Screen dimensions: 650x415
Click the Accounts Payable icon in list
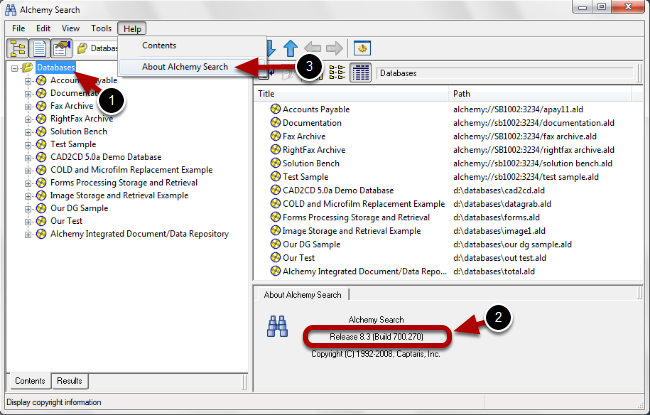[275, 109]
